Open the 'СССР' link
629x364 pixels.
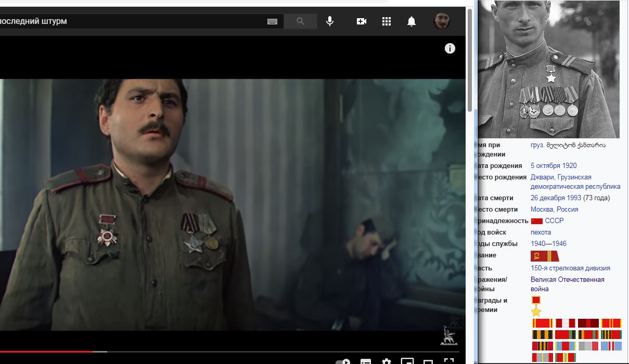click(x=554, y=221)
